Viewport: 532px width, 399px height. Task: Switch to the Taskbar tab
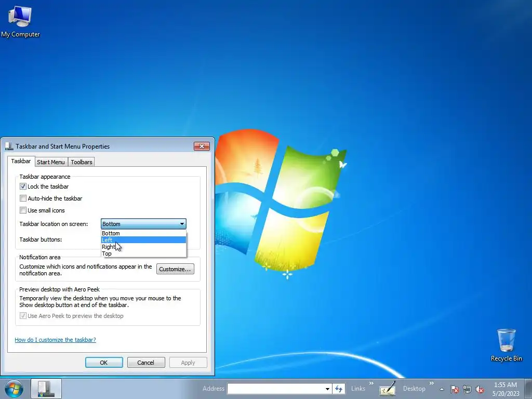[21, 161]
